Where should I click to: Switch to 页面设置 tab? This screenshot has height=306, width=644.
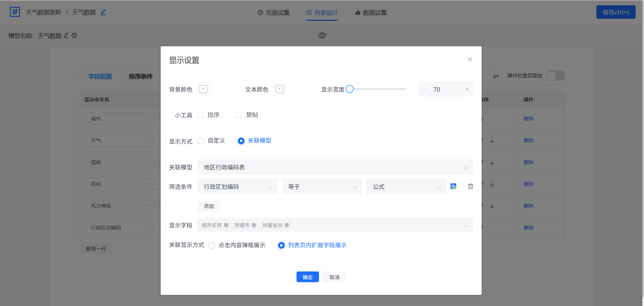[x=273, y=13]
